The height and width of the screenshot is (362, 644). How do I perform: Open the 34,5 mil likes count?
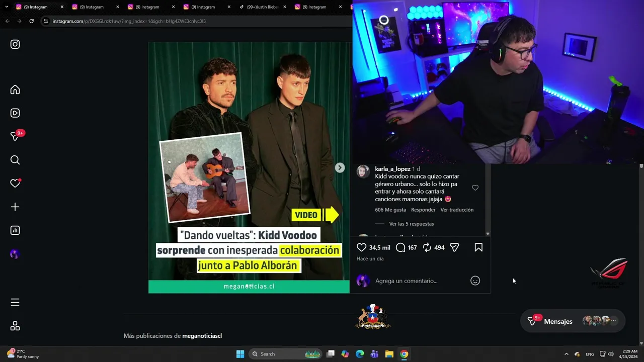379,247
